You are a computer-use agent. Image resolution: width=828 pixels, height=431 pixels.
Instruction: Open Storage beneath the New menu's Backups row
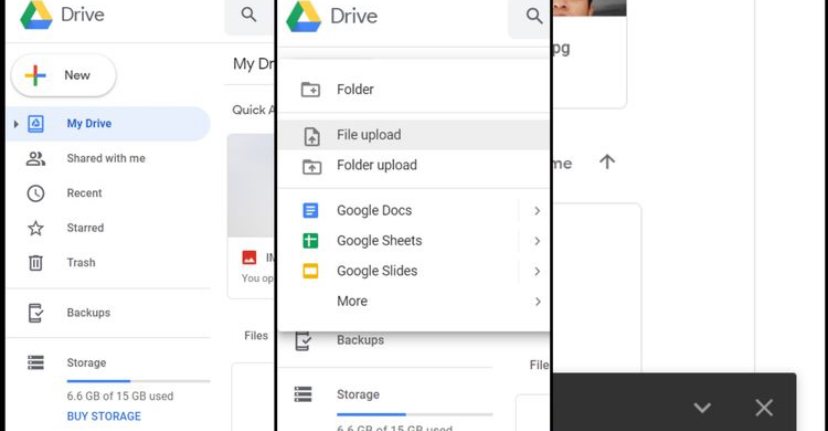(358, 395)
